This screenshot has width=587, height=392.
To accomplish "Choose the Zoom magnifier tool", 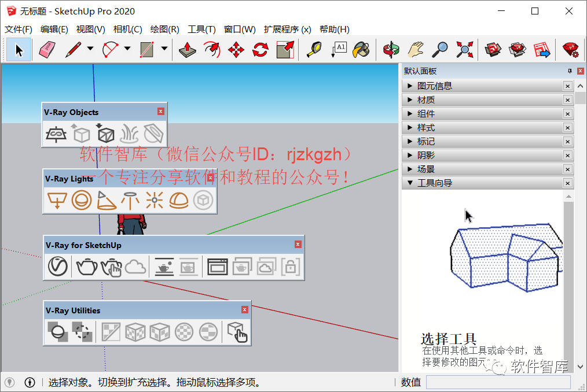I will (440, 49).
